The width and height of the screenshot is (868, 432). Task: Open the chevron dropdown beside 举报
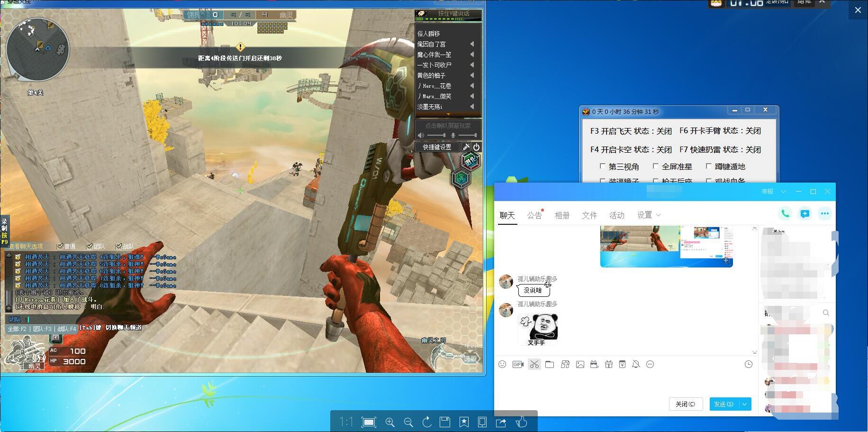tap(783, 192)
